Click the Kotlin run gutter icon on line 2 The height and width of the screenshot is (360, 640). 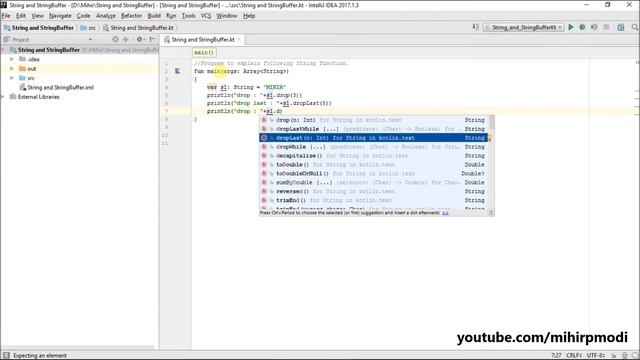click(x=178, y=71)
